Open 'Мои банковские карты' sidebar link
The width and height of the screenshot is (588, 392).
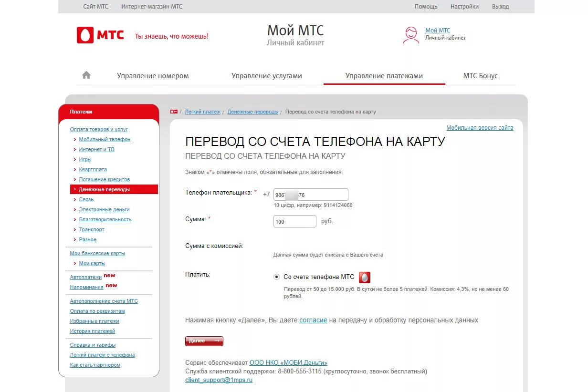pyautogui.click(x=97, y=253)
